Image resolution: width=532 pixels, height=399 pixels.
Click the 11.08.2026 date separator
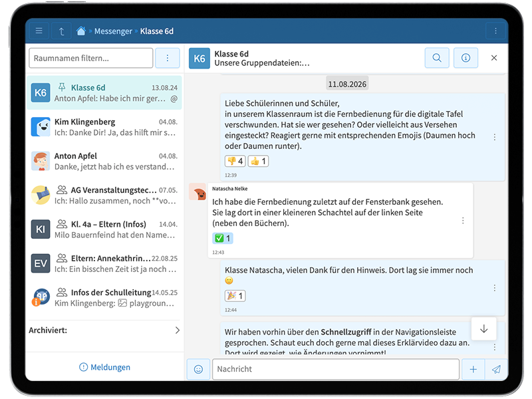[x=347, y=84]
